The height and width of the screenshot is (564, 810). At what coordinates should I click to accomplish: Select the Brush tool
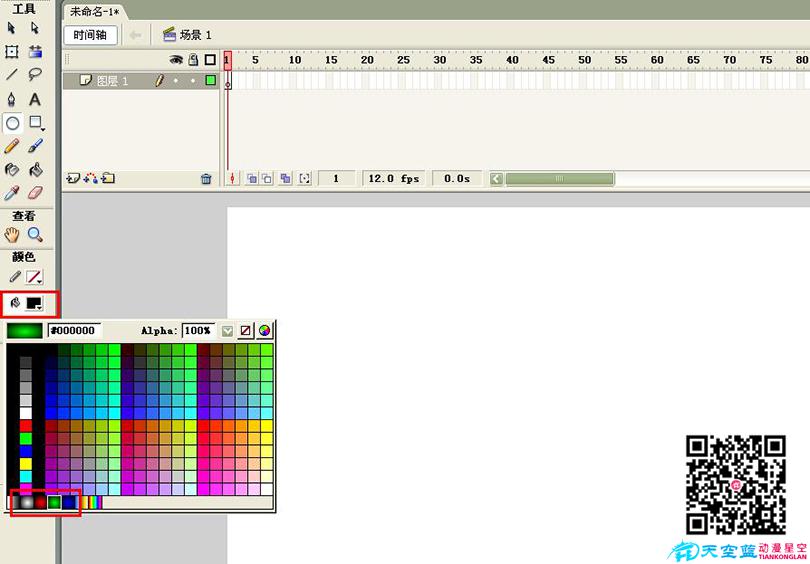(x=35, y=146)
